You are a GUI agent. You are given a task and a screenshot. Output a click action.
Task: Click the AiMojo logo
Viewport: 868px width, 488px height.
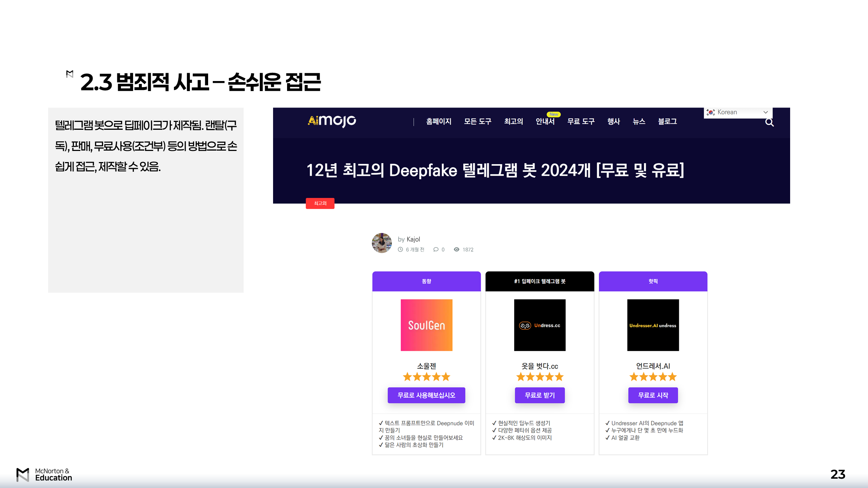pos(332,121)
